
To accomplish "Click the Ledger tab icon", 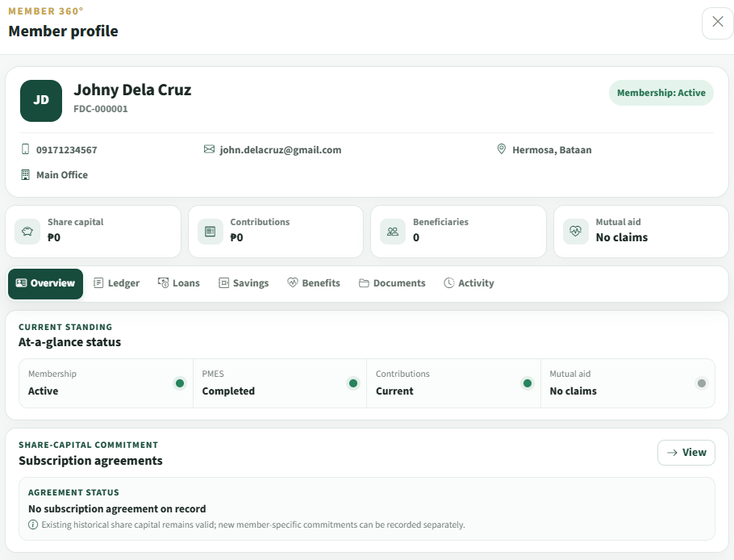I will (98, 282).
